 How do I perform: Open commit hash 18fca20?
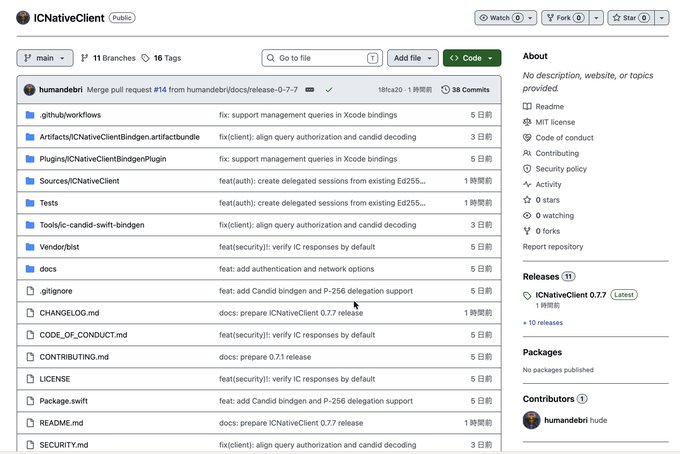(x=390, y=90)
